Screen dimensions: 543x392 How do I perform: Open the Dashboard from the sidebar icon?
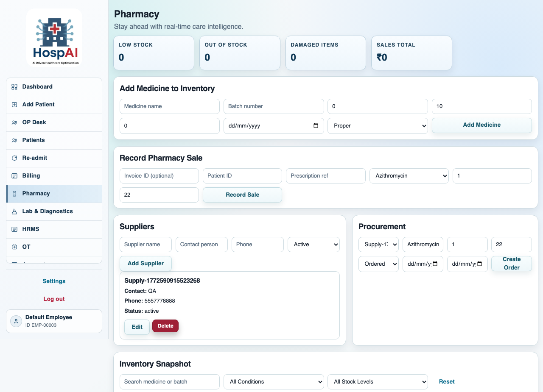14,86
